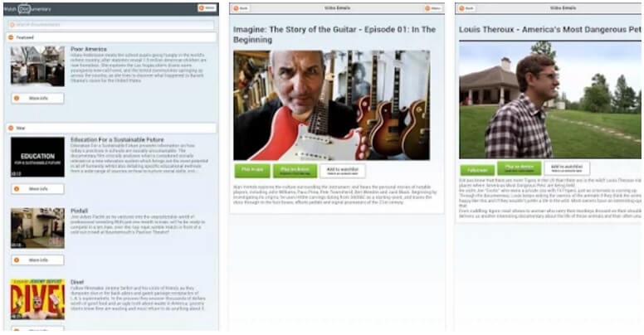Play Louis Theroux documentary on device
Viewport: 644px width, 335px height.
coord(520,167)
